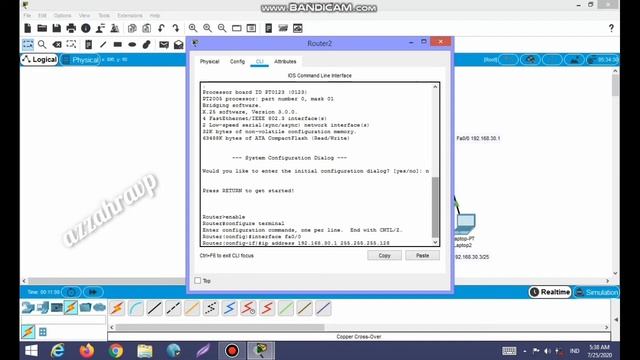Image resolution: width=640 pixels, height=360 pixels.
Task: Tick the Top checkbox in Router2 window
Action: tap(198, 280)
